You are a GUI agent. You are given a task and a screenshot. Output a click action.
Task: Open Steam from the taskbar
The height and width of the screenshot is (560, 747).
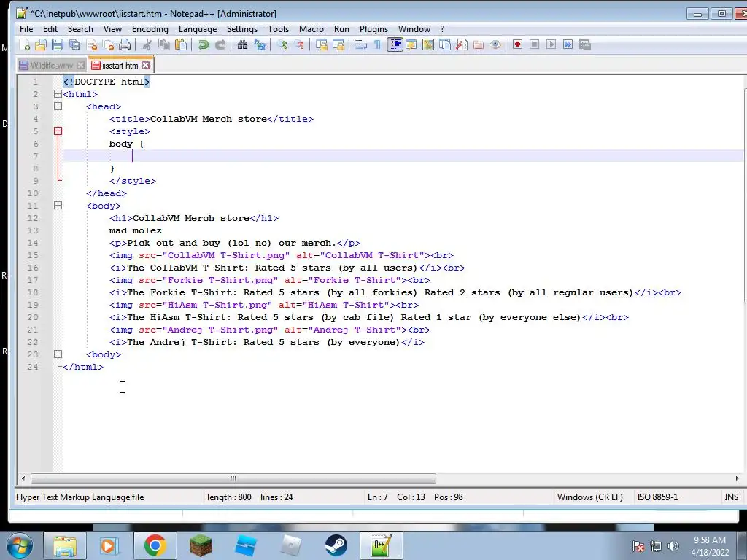tap(336, 545)
